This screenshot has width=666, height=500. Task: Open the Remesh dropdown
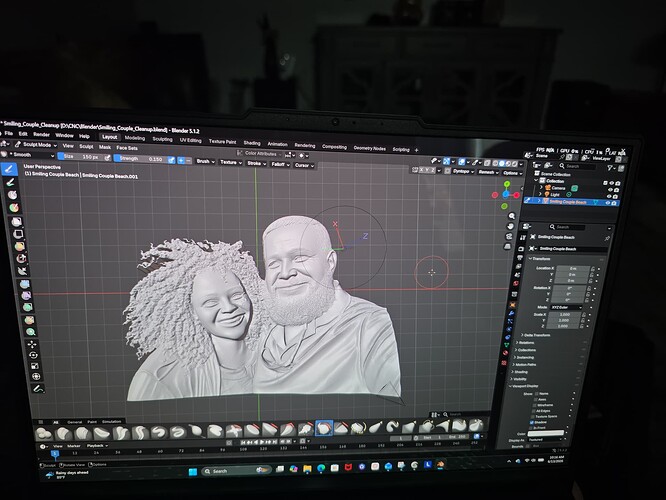coord(488,172)
